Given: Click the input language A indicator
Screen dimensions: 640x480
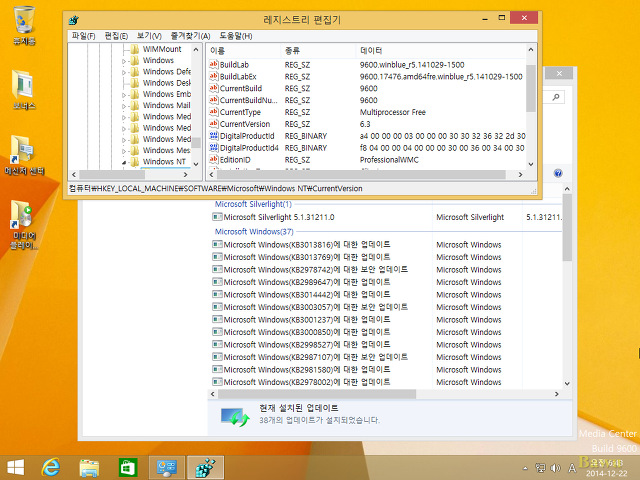Looking at the screenshot, I should [x=572, y=468].
